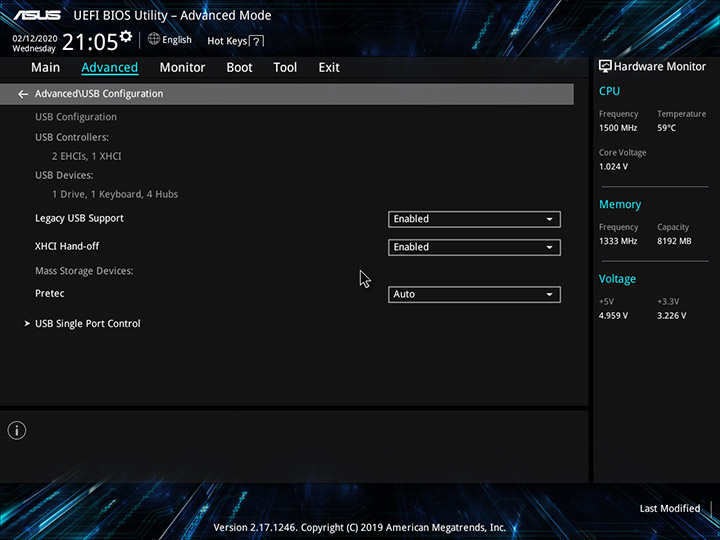This screenshot has height=540, width=720.
Task: Go to the Boot tab
Action: tap(239, 68)
